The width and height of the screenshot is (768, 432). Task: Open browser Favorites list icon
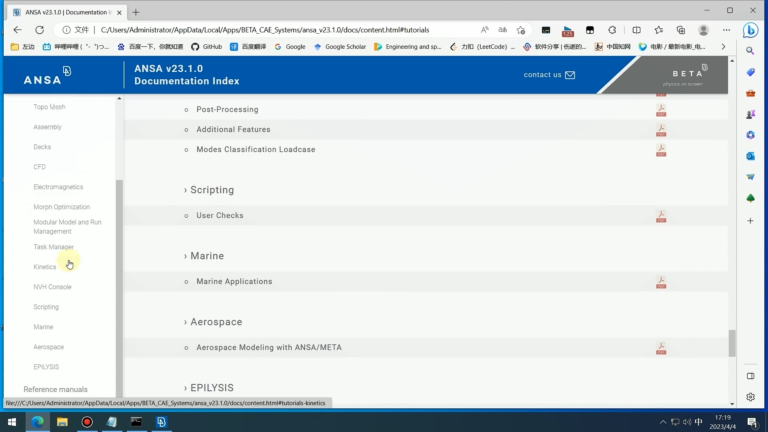point(659,30)
